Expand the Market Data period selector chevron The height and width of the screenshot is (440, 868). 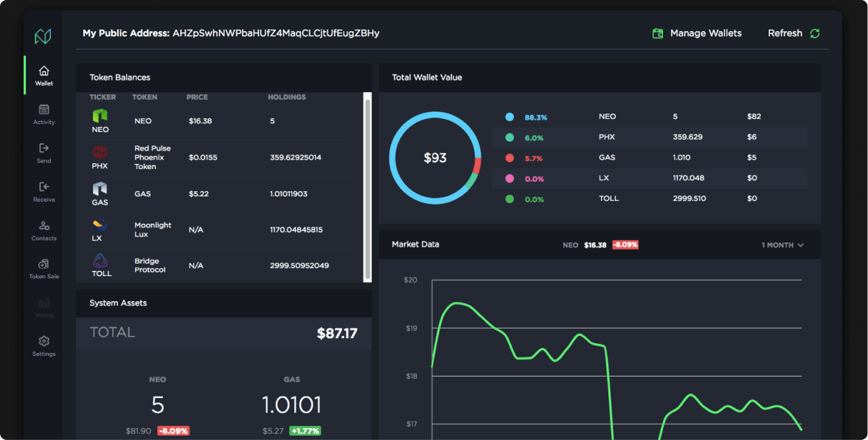(802, 244)
